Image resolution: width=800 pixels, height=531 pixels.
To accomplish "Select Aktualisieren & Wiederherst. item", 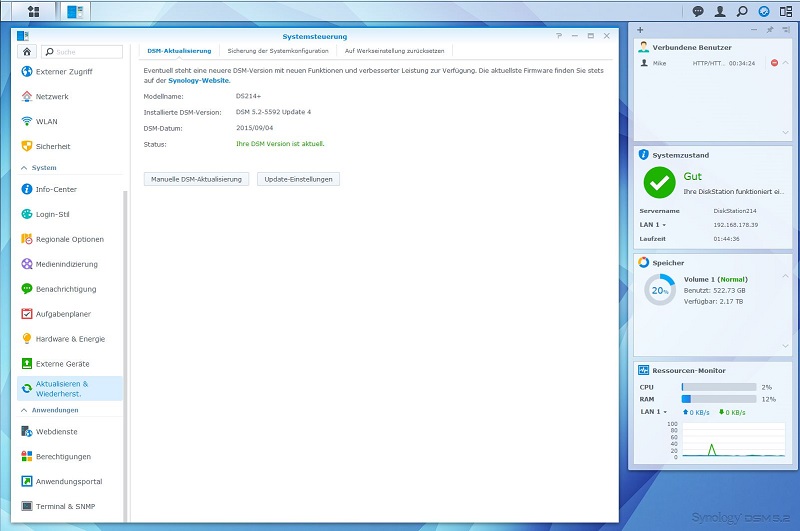I will pos(70,389).
